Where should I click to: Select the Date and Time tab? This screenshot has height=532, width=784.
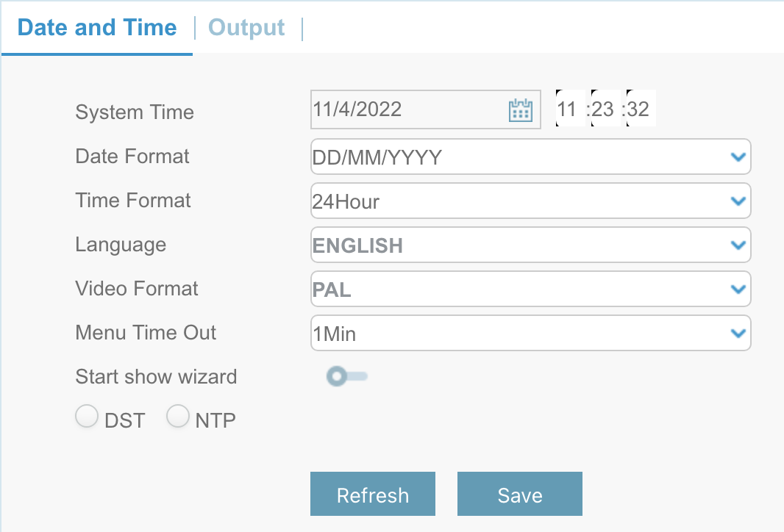(97, 28)
